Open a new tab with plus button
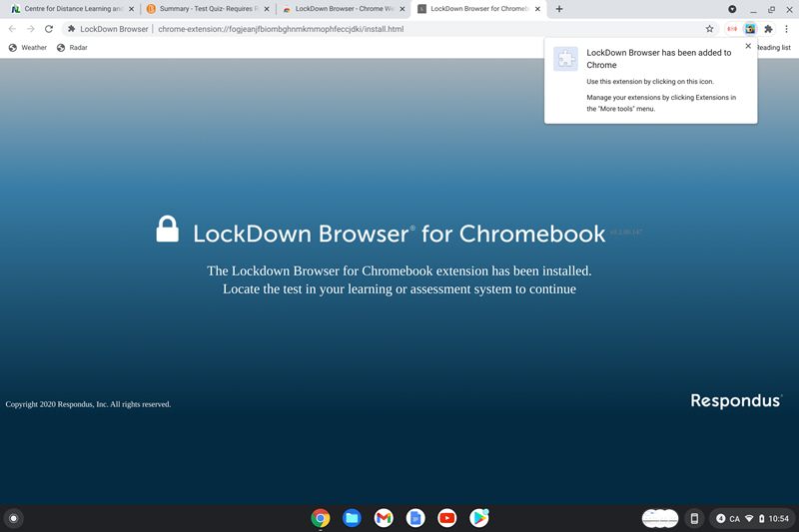The image size is (799, 532). coord(559,9)
